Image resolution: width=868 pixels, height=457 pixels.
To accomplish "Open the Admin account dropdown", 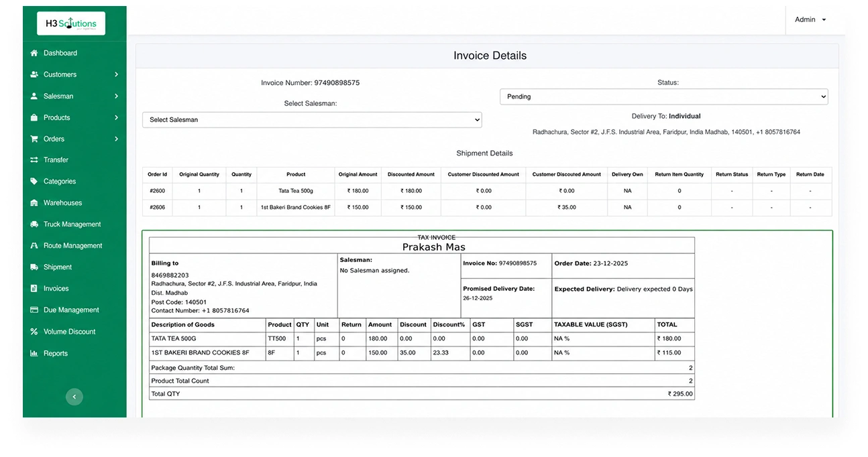I will [x=810, y=19].
